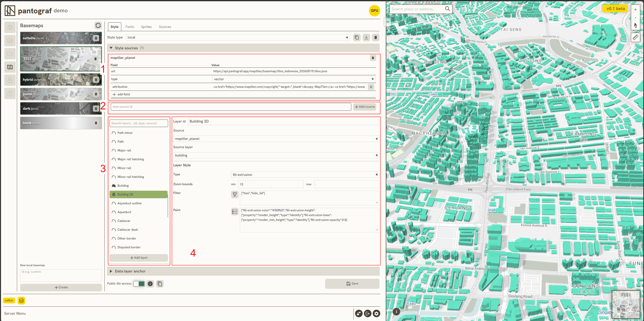This screenshot has height=321, width=644.
Task: Click the Add source button
Action: click(364, 107)
